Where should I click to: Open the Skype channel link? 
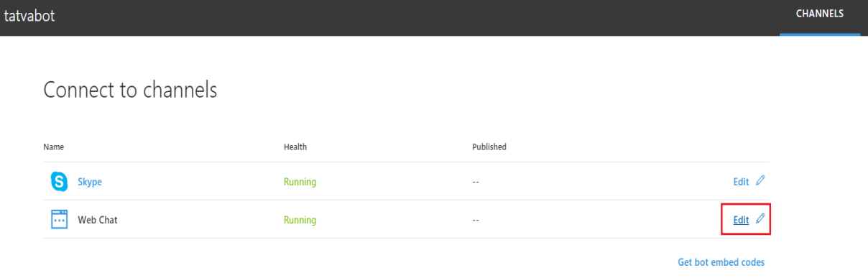(x=90, y=182)
